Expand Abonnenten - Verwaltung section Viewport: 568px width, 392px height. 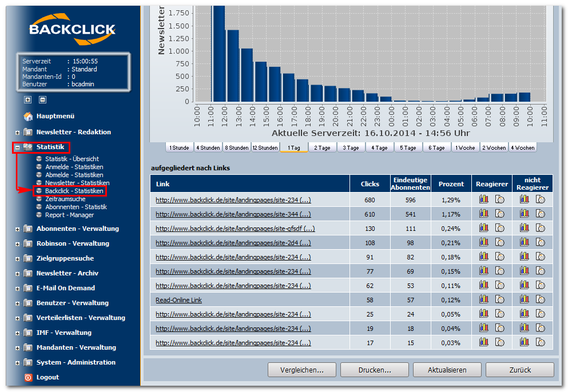[18, 229]
